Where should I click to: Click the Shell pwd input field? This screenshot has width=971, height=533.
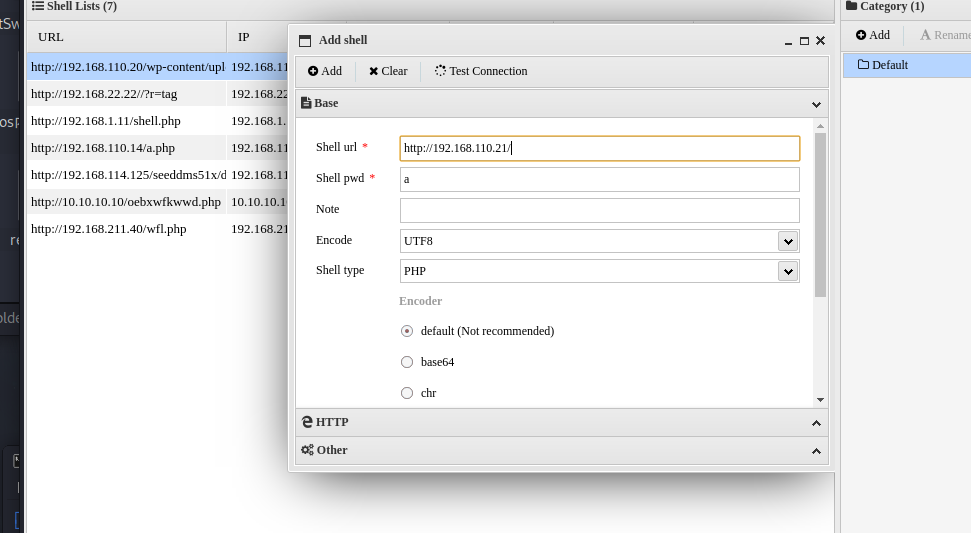(599, 179)
